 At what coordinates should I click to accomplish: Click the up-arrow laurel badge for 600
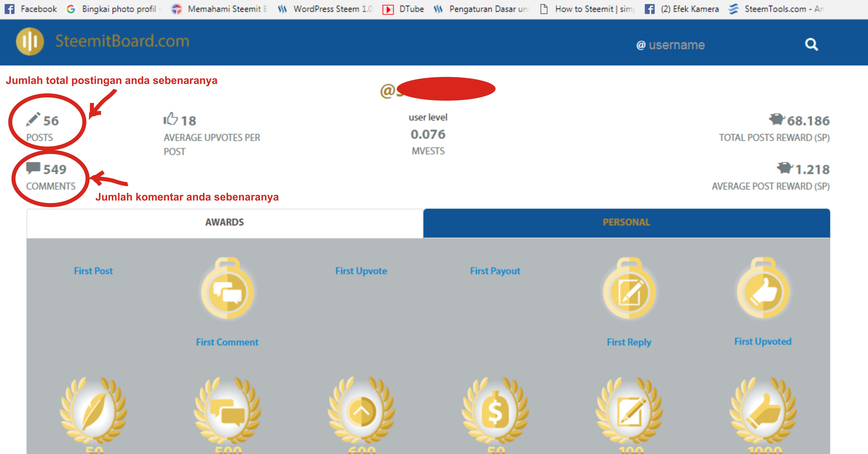click(x=361, y=411)
